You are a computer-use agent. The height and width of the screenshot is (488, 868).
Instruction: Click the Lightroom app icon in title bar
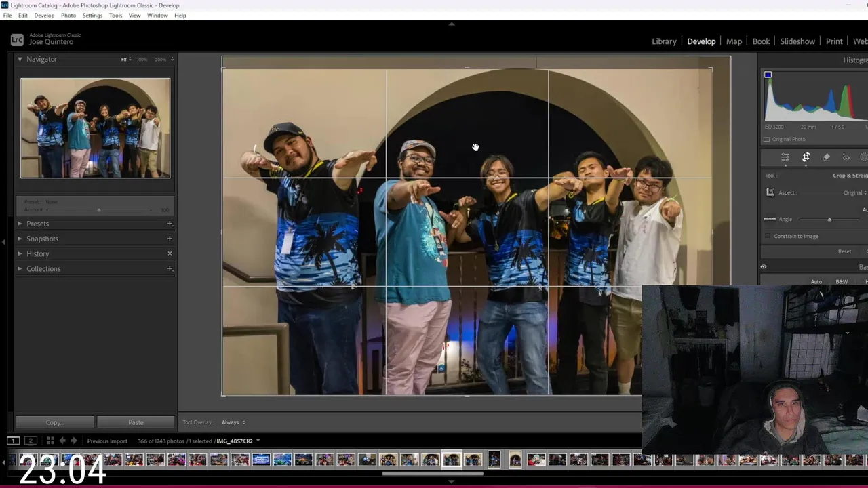point(5,5)
